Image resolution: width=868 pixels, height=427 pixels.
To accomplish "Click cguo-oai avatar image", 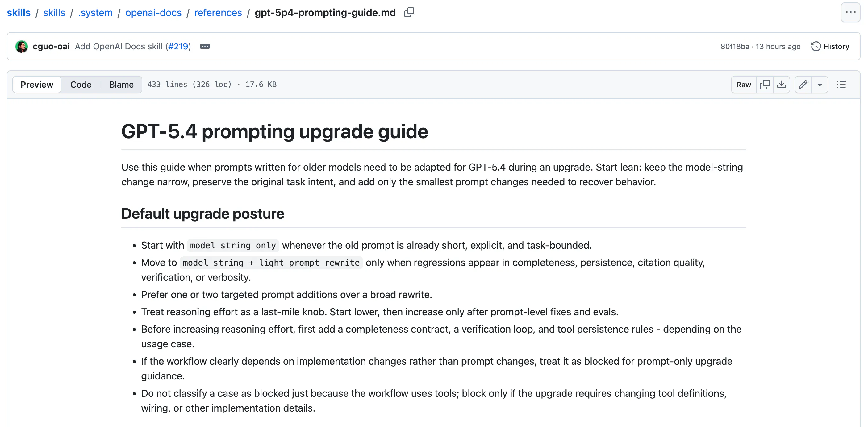I will [x=22, y=47].
